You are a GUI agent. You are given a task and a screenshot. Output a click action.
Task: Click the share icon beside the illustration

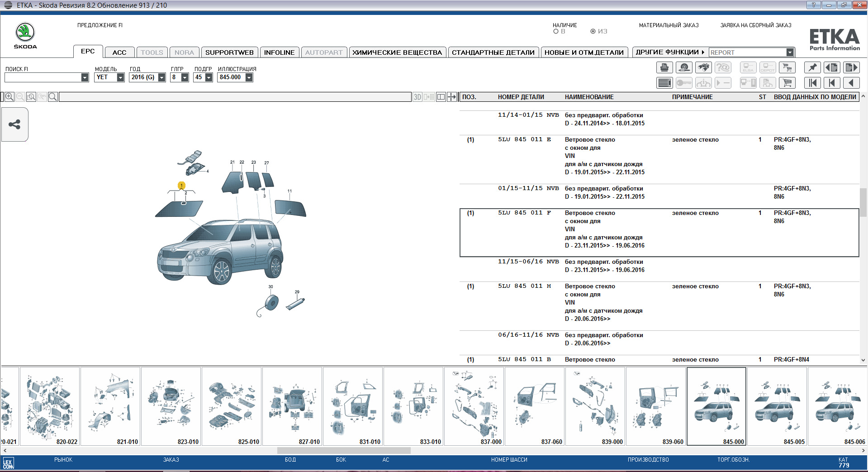click(x=14, y=124)
